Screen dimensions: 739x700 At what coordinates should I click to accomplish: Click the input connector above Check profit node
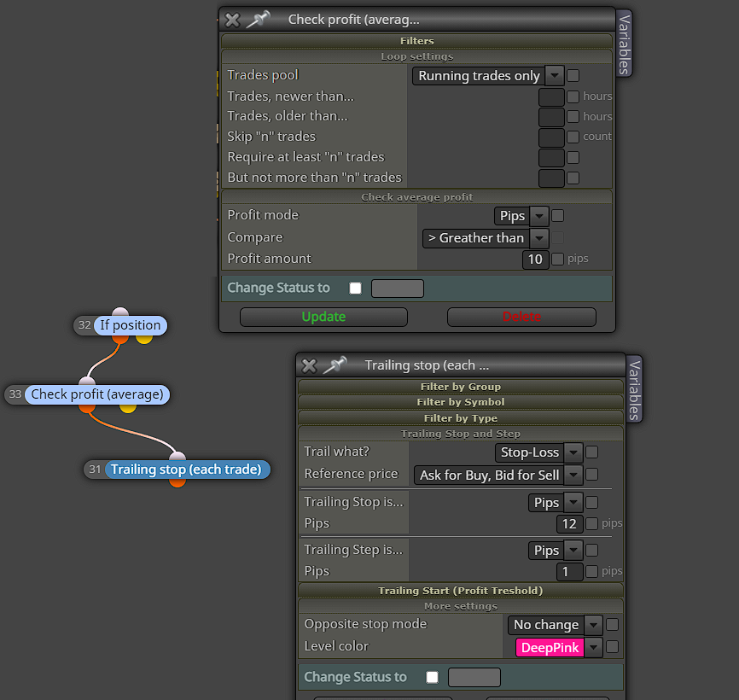(x=87, y=382)
